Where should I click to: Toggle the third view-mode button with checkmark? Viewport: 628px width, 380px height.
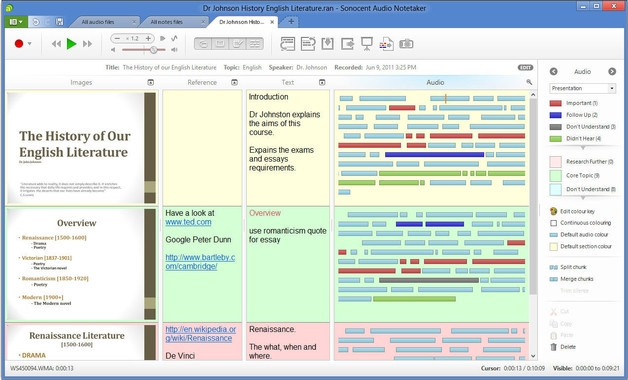[x=238, y=44]
